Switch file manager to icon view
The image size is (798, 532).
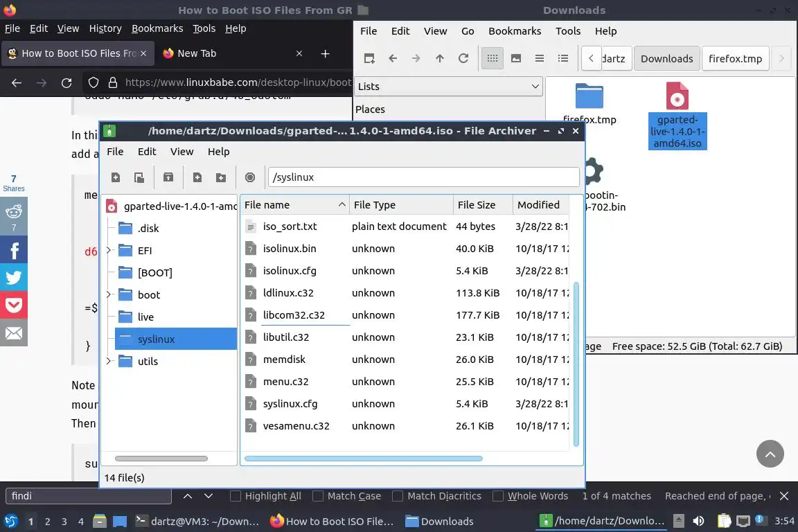point(492,58)
